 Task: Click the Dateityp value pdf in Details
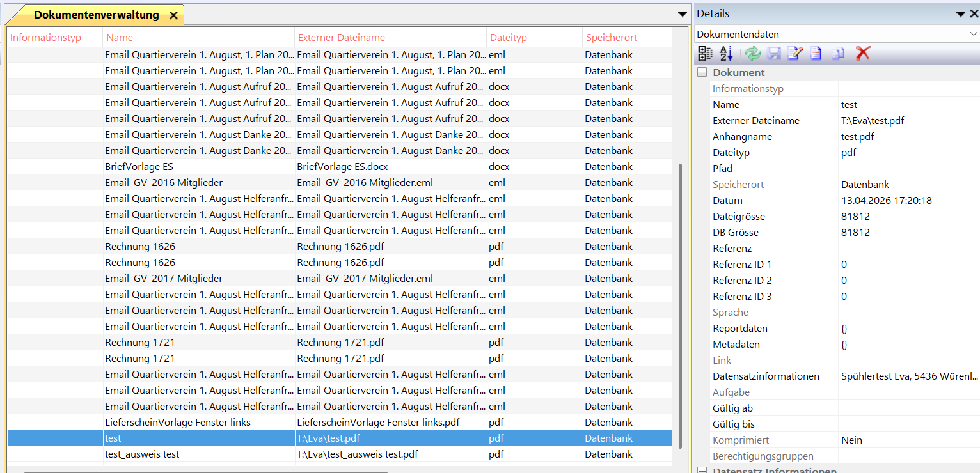[909, 153]
